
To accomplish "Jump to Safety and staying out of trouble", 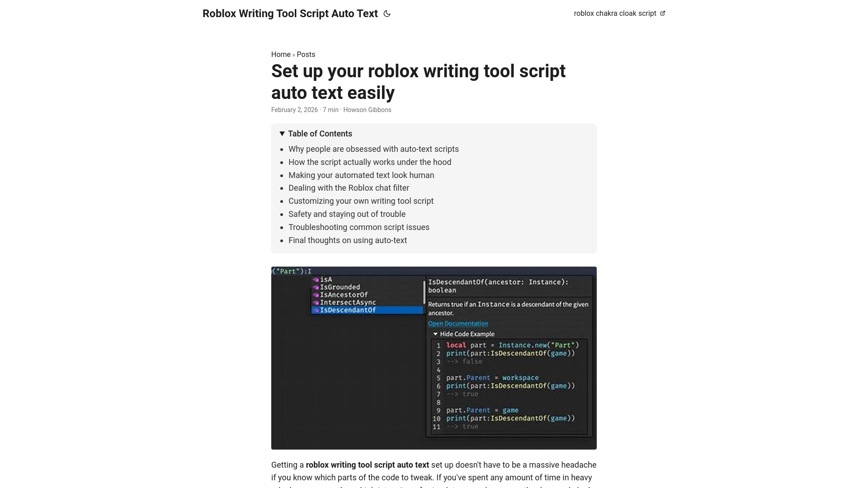I will [x=347, y=214].
